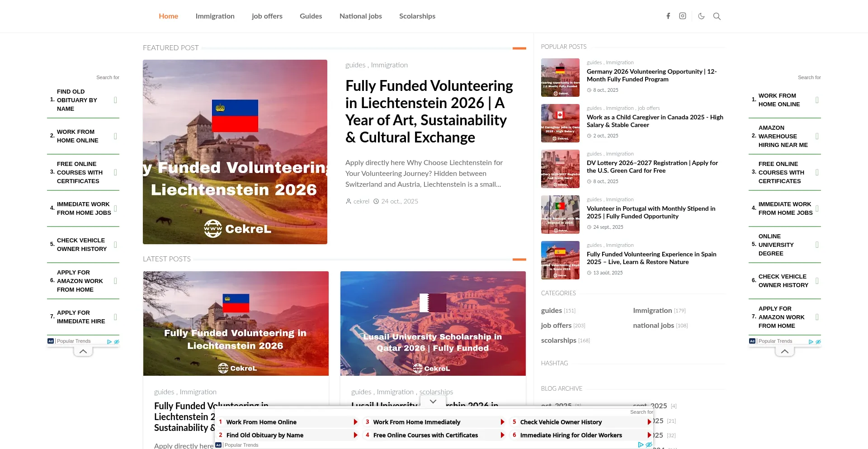Open Fully Funded Volunteering Experience in Spain post
The image size is (868, 449).
coord(651,258)
